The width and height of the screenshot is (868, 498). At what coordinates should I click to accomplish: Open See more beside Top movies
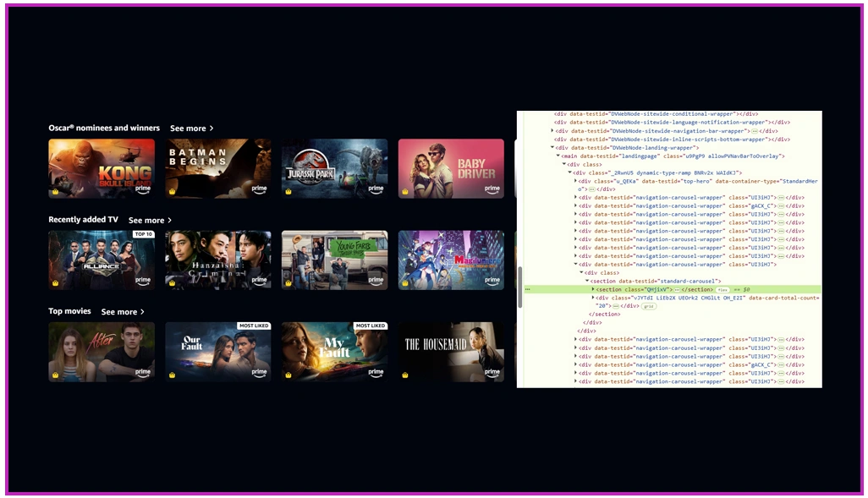123,312
